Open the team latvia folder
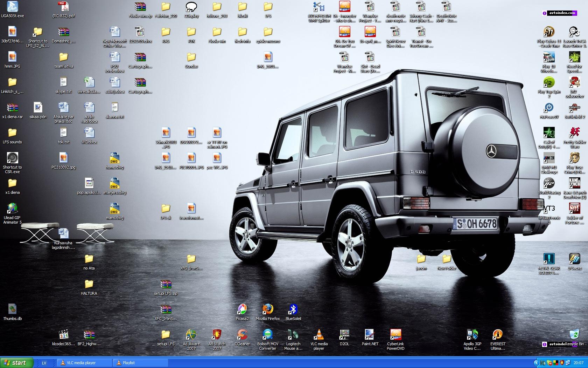The image size is (588, 368). [x=63, y=57]
